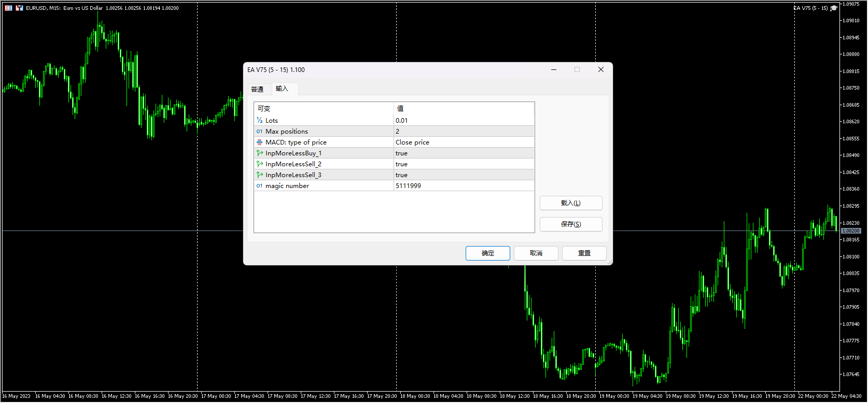
Task: Click the expert advisor hat icon on chart
Action: tap(834, 8)
